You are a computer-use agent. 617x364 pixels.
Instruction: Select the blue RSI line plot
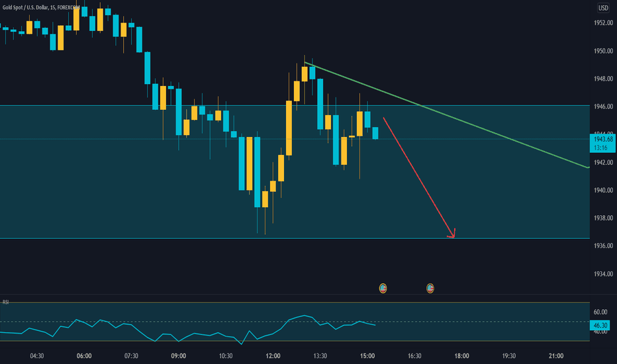(187, 330)
